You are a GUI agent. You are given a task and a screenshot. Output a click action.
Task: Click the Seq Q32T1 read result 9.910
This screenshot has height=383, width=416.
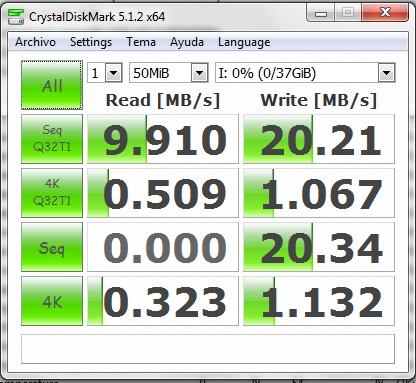click(163, 139)
